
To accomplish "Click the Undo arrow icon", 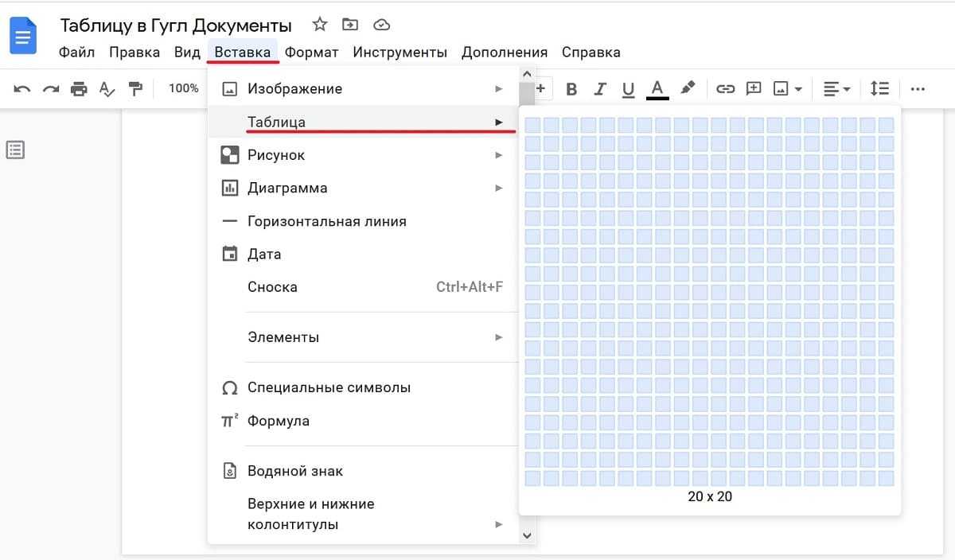I will tap(22, 89).
